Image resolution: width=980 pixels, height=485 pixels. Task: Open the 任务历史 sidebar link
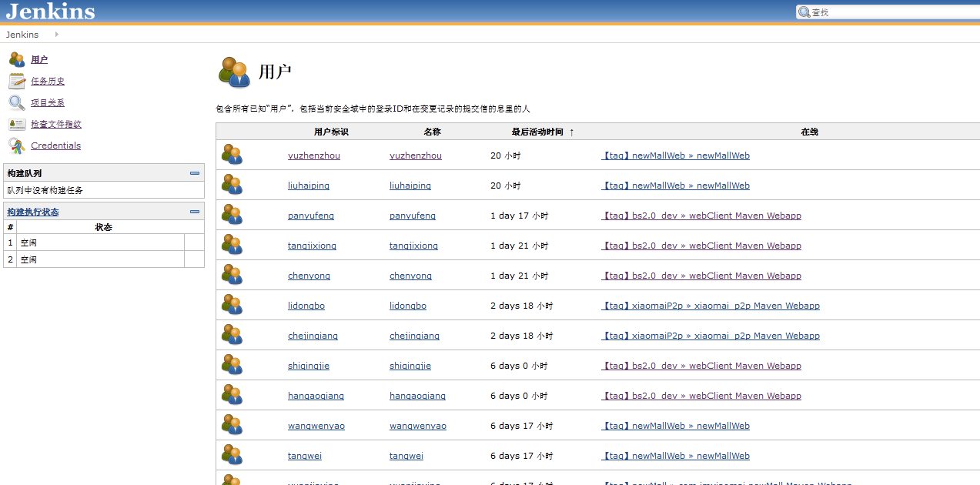(x=48, y=81)
